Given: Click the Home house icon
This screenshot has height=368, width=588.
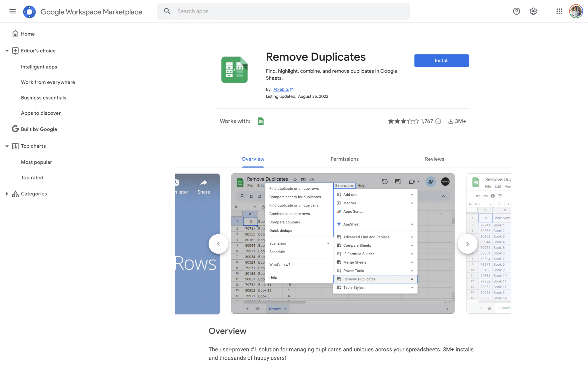Looking at the screenshot, I should click(15, 34).
